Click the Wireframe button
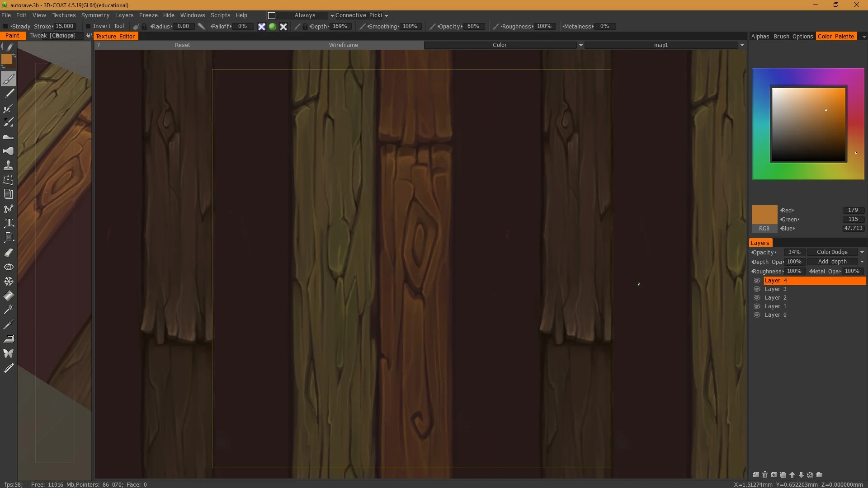The height and width of the screenshot is (488, 868). (344, 45)
